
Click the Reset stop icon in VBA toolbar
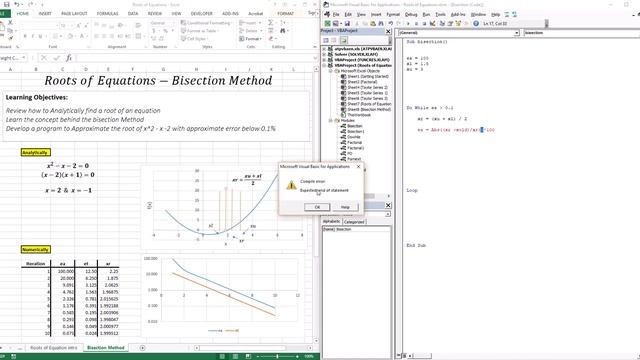click(x=424, y=23)
